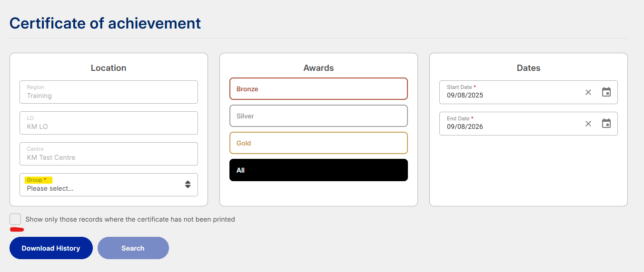Viewport: 644px width, 272px height.
Task: Clear the End Date value
Action: [588, 124]
